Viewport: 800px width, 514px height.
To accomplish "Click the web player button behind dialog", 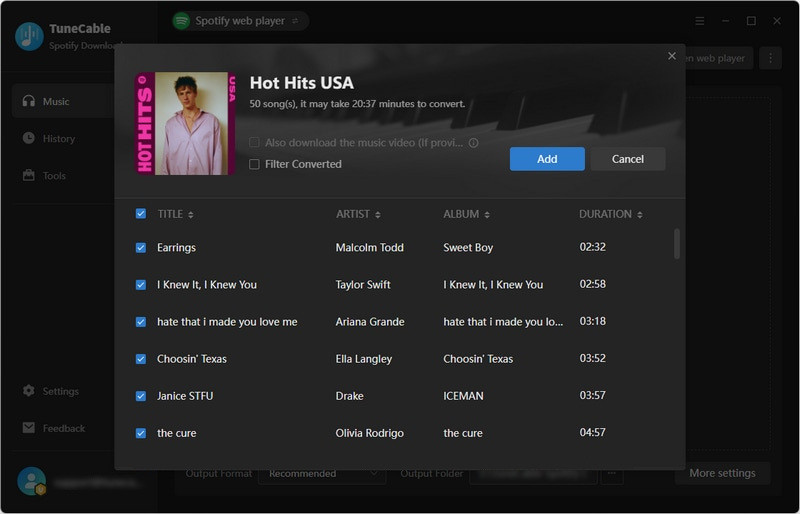I will (718, 58).
